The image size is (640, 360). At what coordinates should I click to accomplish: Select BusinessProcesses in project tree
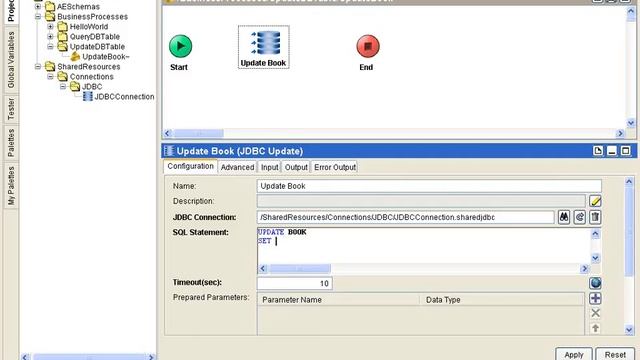pos(92,17)
